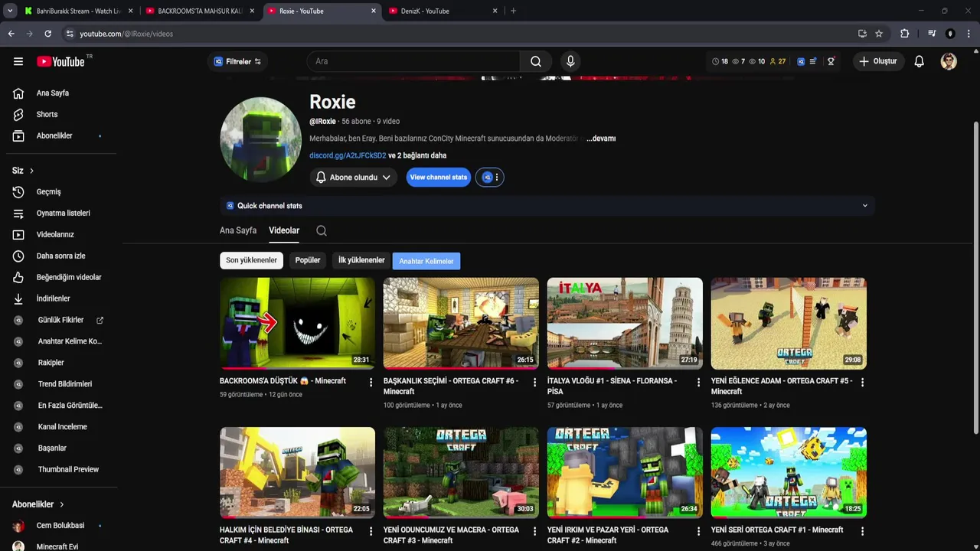This screenshot has width=980, height=551.
Task: Click the trophy icon in header
Action: [831, 61]
